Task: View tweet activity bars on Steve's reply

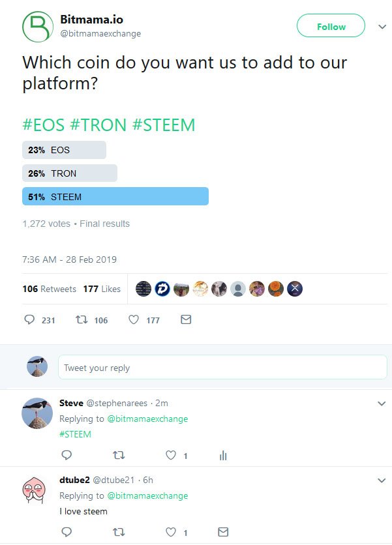Action: (223, 455)
